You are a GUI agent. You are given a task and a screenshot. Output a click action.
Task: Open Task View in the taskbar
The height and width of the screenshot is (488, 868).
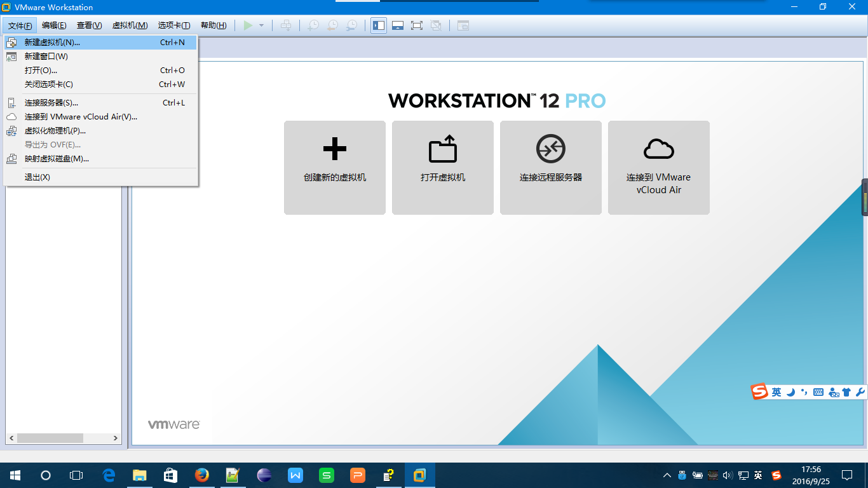point(76,475)
